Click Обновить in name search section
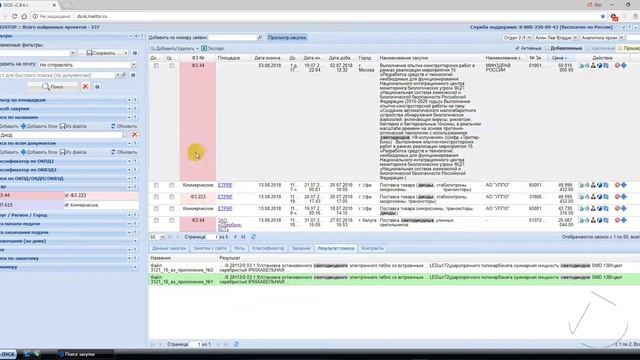640x360 pixels. [x=124, y=126]
